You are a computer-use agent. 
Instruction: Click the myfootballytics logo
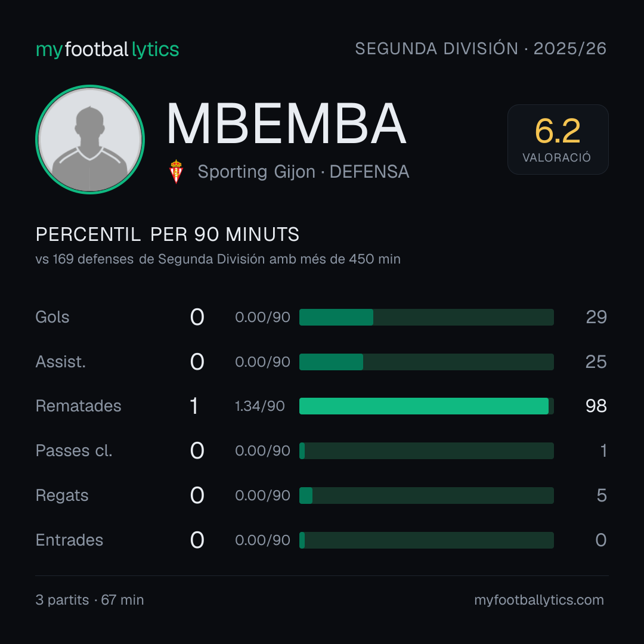coord(107,49)
